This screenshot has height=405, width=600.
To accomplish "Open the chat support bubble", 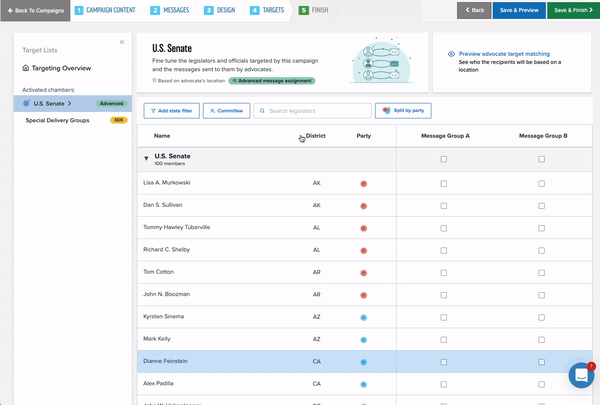I will tap(581, 376).
